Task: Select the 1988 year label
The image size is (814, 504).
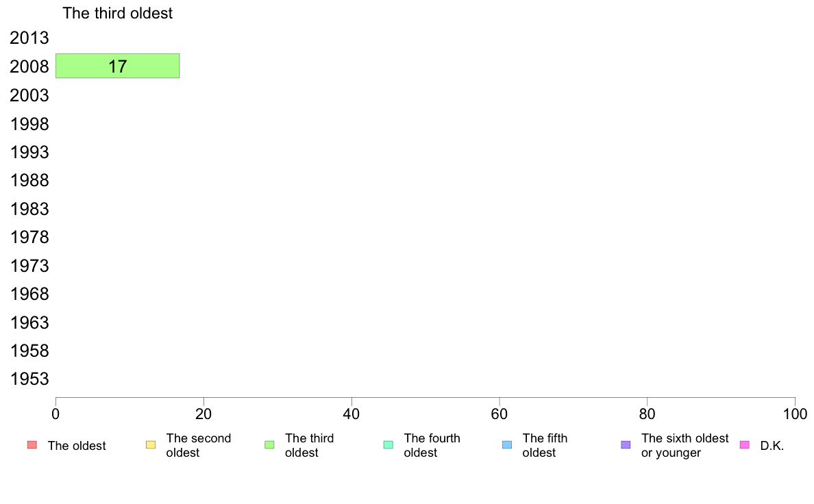Action: pyautogui.click(x=29, y=181)
